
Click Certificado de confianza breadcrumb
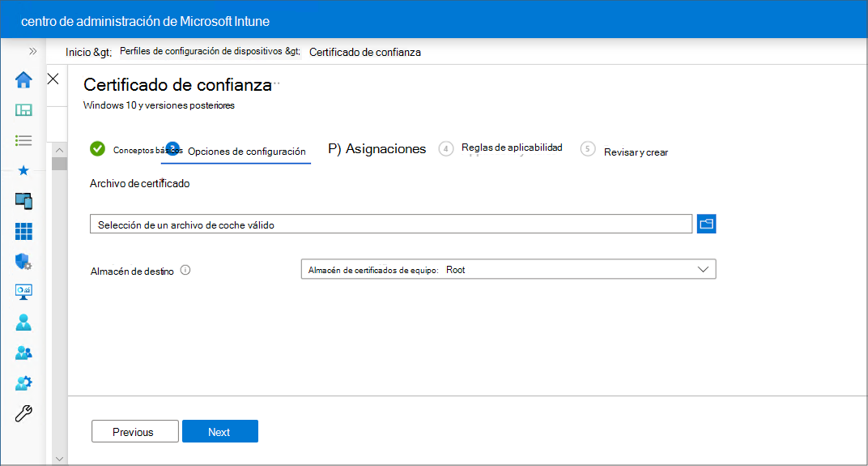tap(365, 52)
